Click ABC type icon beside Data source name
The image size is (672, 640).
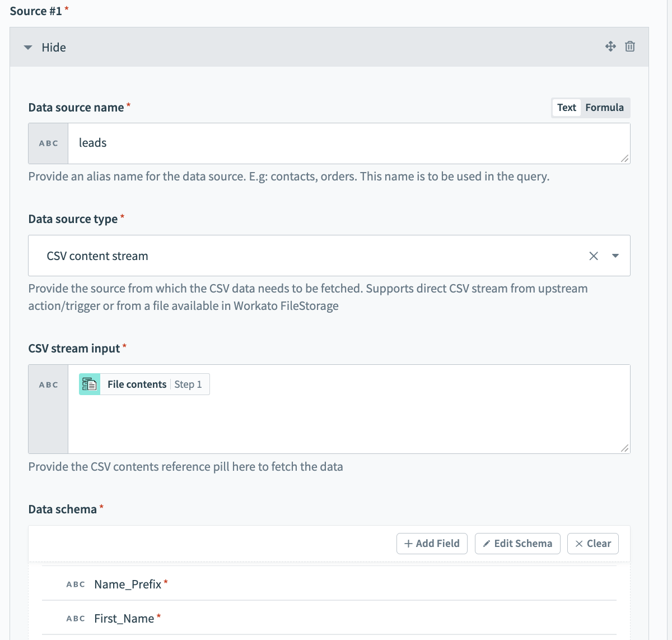49,143
